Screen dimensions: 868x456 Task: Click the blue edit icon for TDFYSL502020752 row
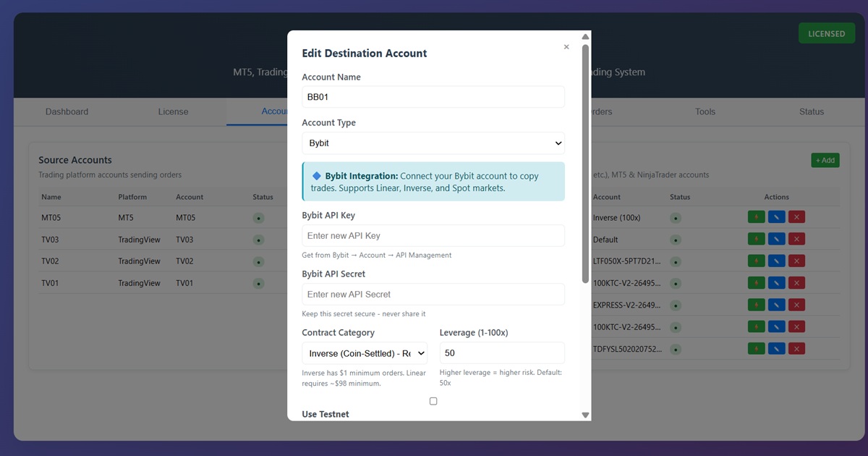click(x=776, y=349)
